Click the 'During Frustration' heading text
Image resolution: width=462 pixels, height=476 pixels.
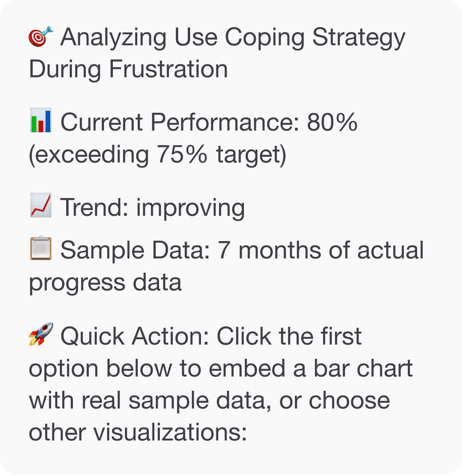click(x=128, y=69)
